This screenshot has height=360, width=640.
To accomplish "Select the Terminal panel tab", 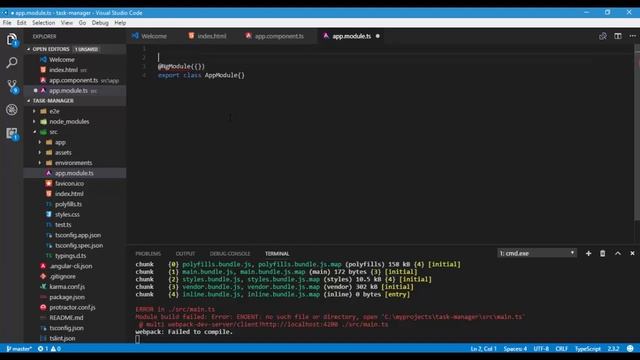I will [x=277, y=253].
